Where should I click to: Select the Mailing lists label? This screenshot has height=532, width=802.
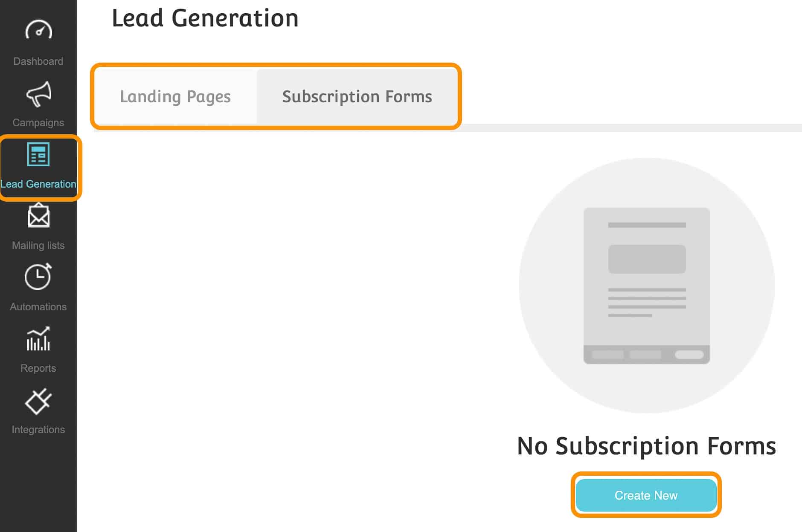pyautogui.click(x=38, y=245)
